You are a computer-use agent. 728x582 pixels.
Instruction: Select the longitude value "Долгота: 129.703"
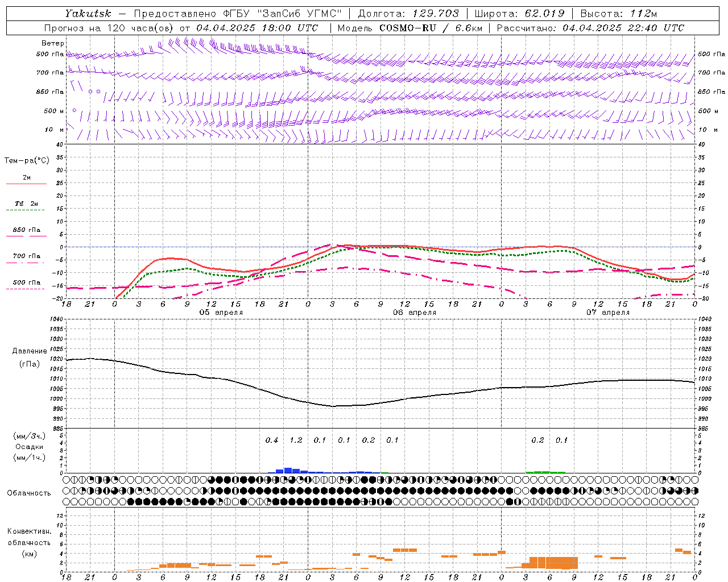point(408,14)
